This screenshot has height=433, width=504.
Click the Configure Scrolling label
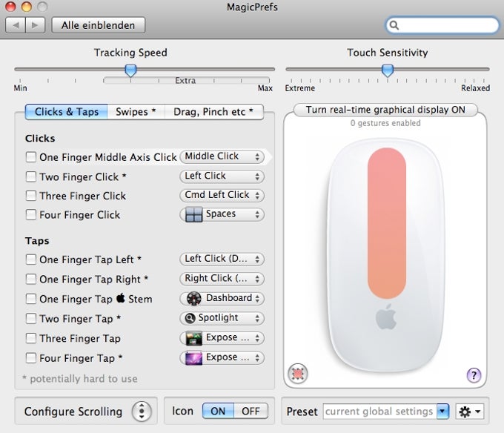73,411
